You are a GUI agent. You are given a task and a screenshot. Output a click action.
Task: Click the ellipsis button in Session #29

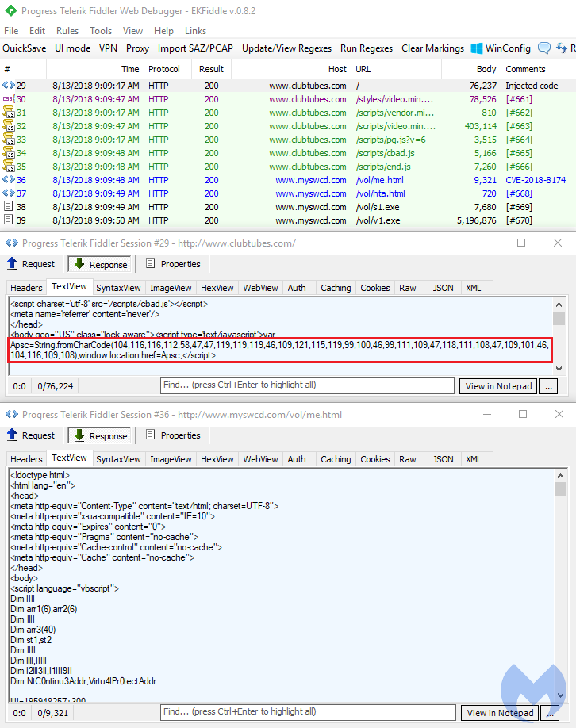(548, 386)
